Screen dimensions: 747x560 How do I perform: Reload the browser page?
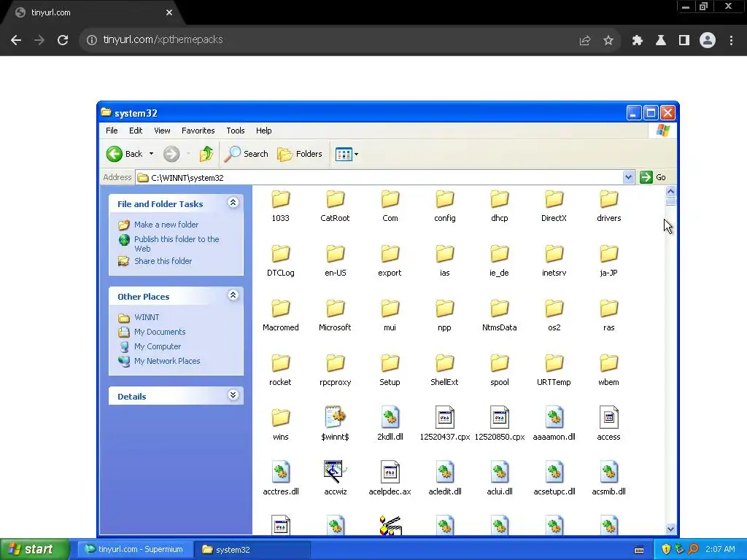(x=63, y=40)
